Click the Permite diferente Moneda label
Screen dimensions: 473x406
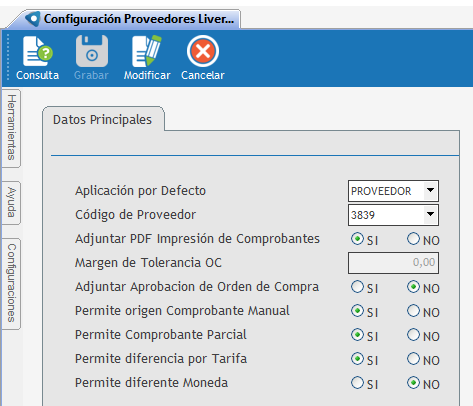tap(151, 383)
